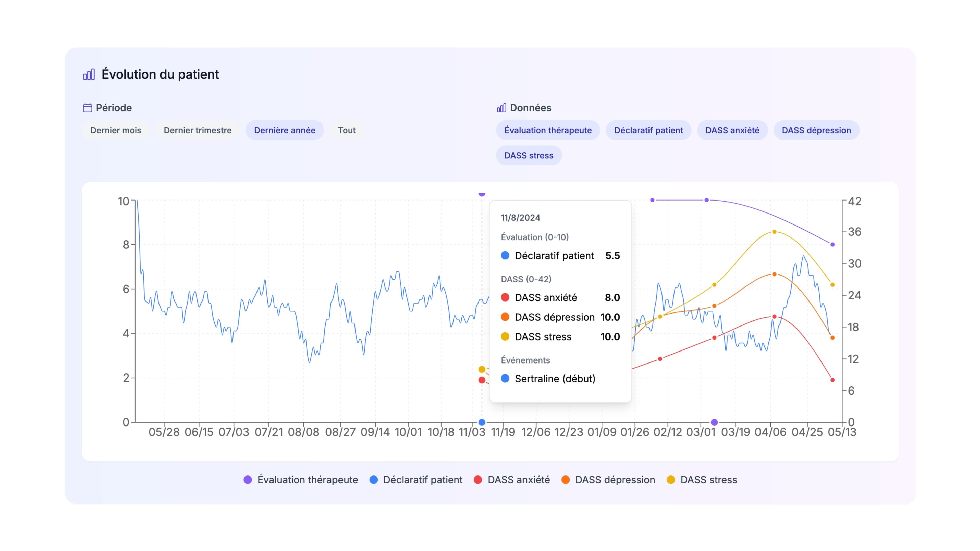Click the DASS dépression legend label
Image resolution: width=980 pixels, height=551 pixels.
click(x=615, y=480)
